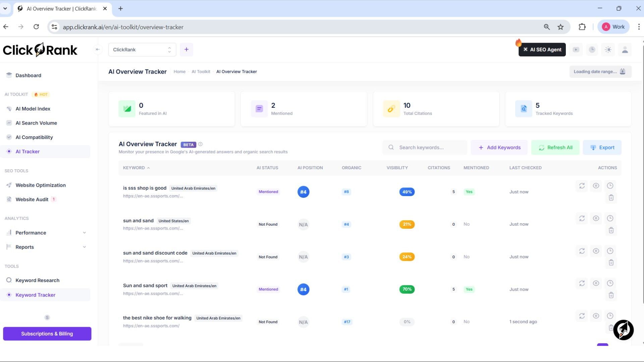
Task: Refresh the 'sun and sand' keyword row
Action: coord(582,218)
